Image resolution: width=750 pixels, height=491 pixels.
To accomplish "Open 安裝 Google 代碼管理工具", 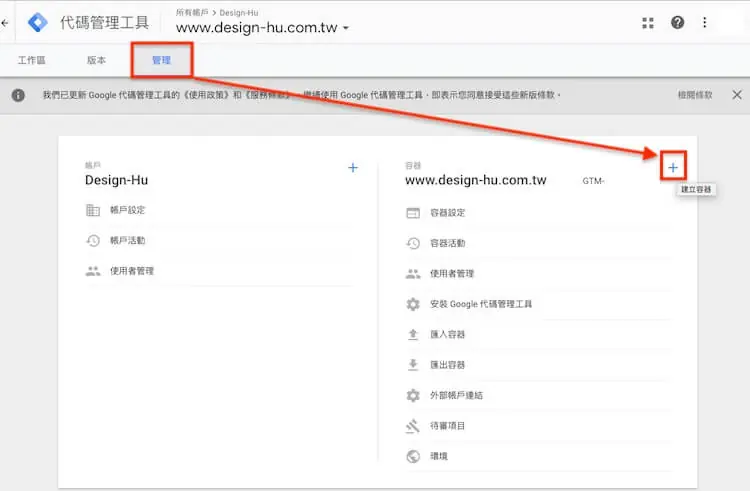I will click(481, 304).
